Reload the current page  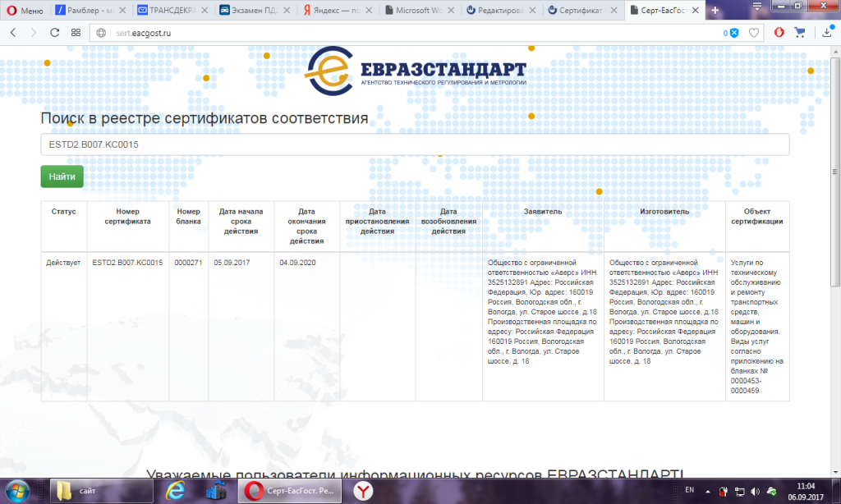pyautogui.click(x=55, y=33)
